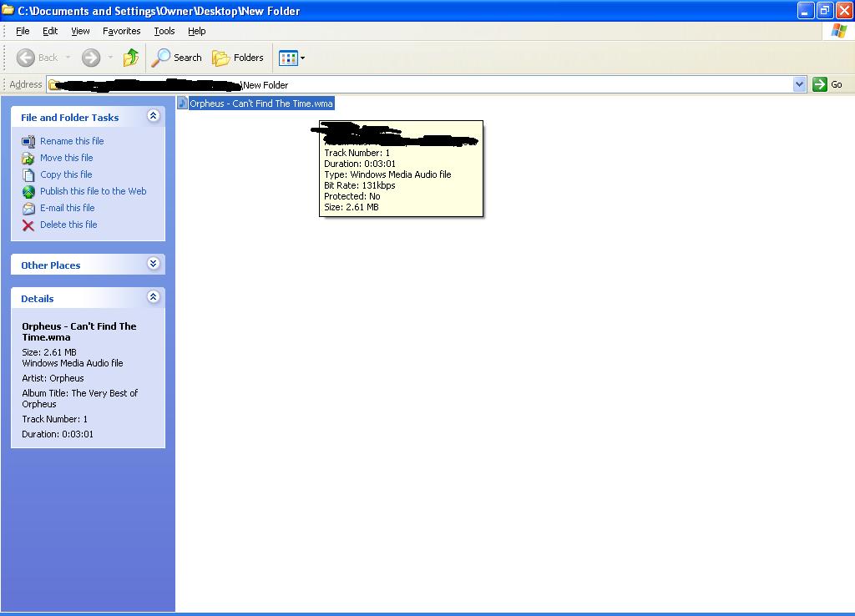
Task: Click the 'Protected: No' tooltip line
Action: click(x=352, y=196)
